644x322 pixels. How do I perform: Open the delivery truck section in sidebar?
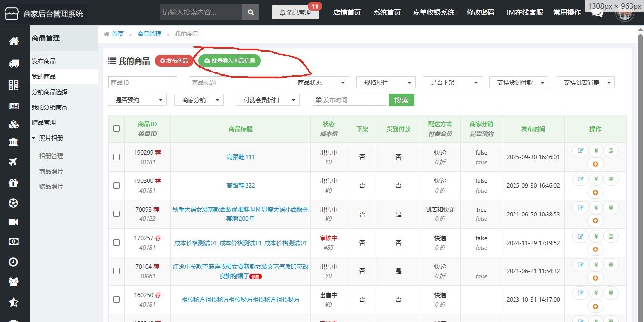[x=14, y=63]
